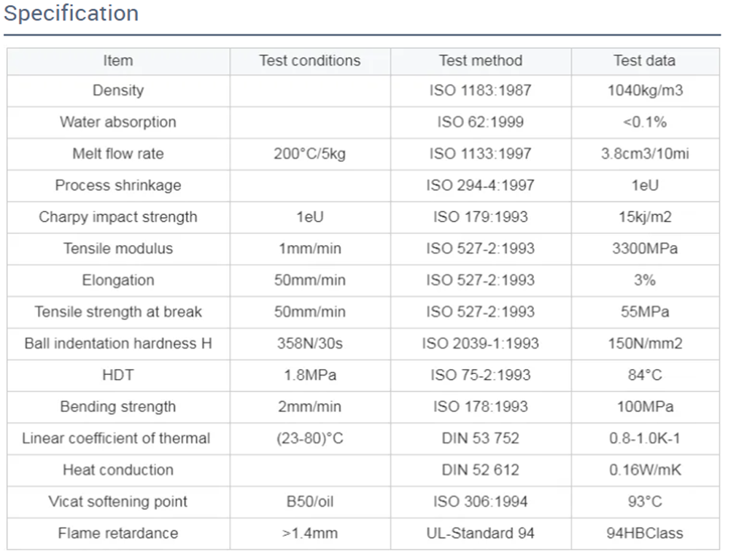Select the 0.16W/mK heat conduction value
Image resolution: width=747 pixels, height=560 pixels.
(644, 470)
